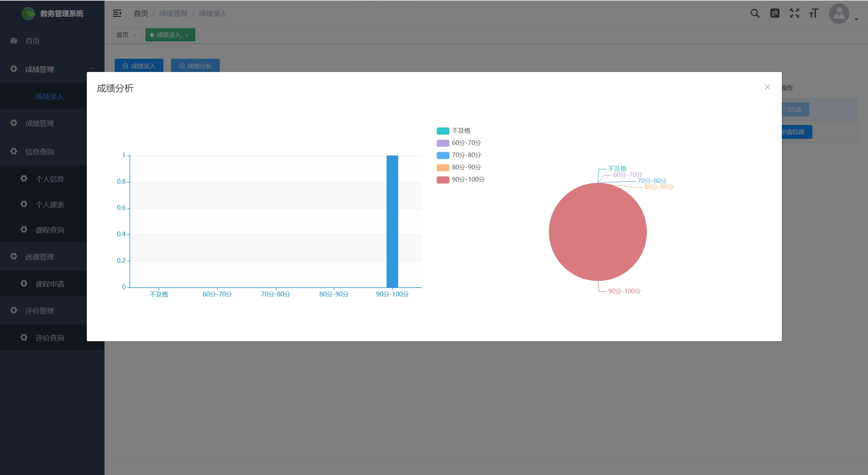Switch to the 首页 tab
This screenshot has height=475, width=868.
(x=122, y=35)
